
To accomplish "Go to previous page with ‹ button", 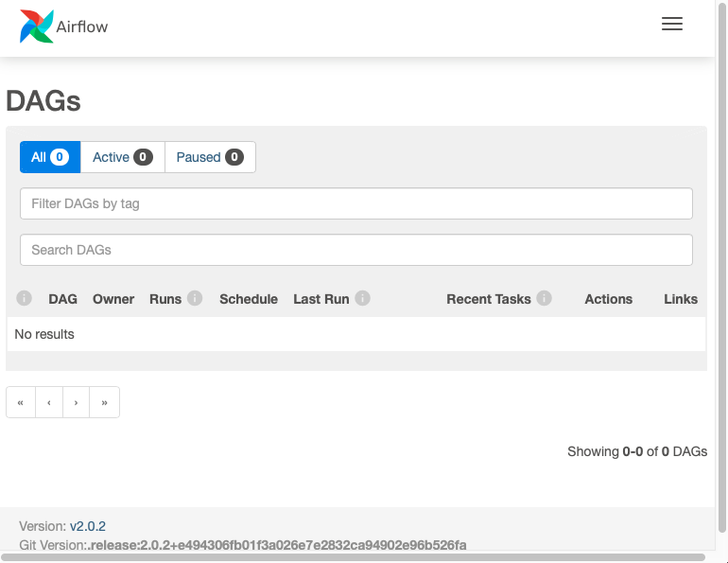I will click(x=49, y=402).
